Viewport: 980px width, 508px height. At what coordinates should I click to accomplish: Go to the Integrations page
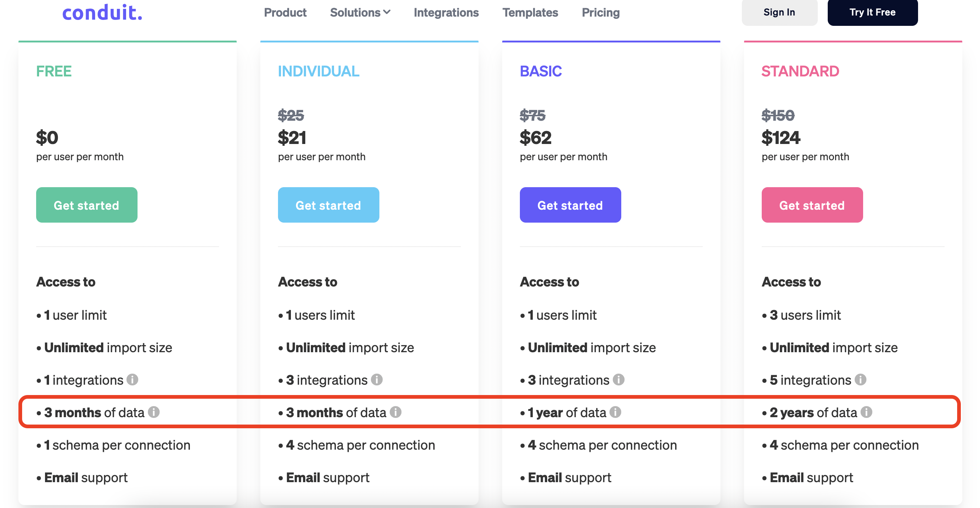[x=446, y=13]
